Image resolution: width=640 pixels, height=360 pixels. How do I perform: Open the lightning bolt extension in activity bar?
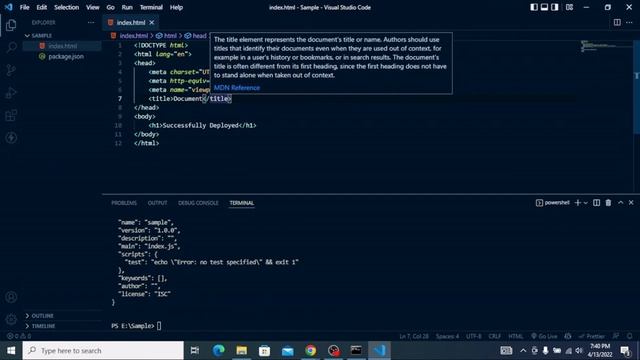(11, 138)
